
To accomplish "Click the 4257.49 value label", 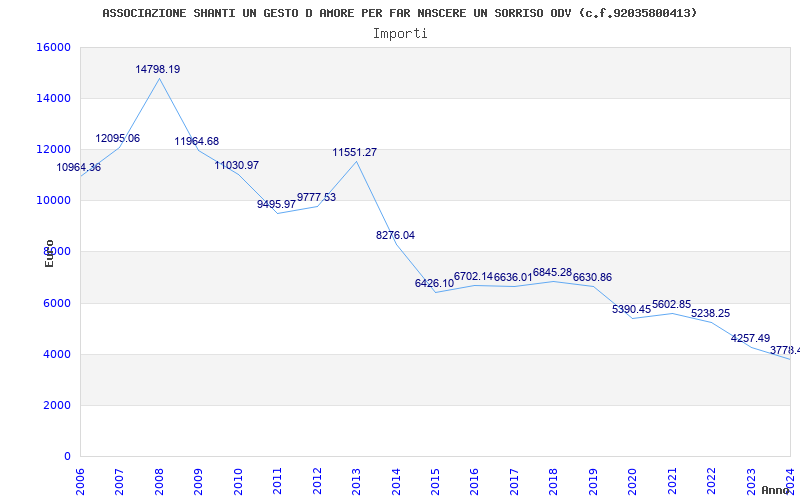I will coord(750,339).
